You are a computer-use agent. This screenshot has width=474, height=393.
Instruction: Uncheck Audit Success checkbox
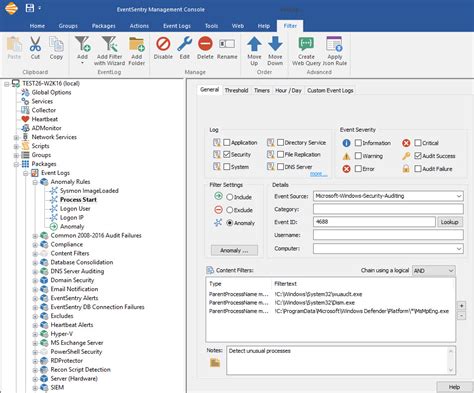click(x=418, y=156)
